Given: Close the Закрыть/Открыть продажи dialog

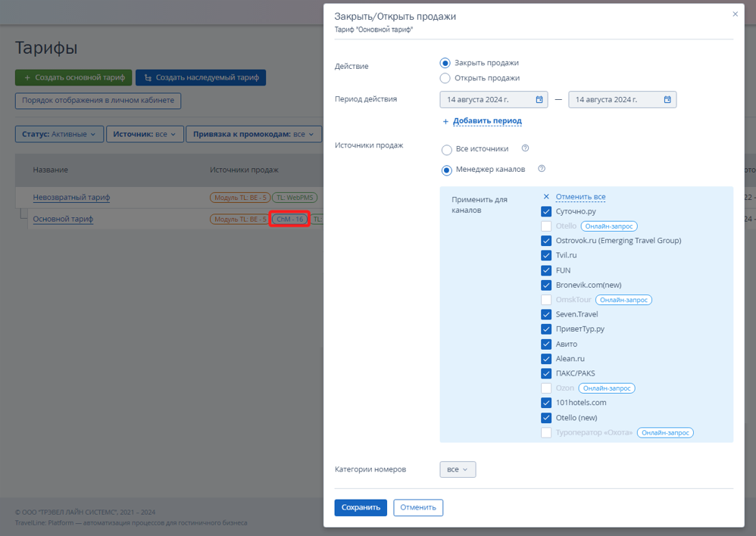Looking at the screenshot, I should (x=736, y=14).
